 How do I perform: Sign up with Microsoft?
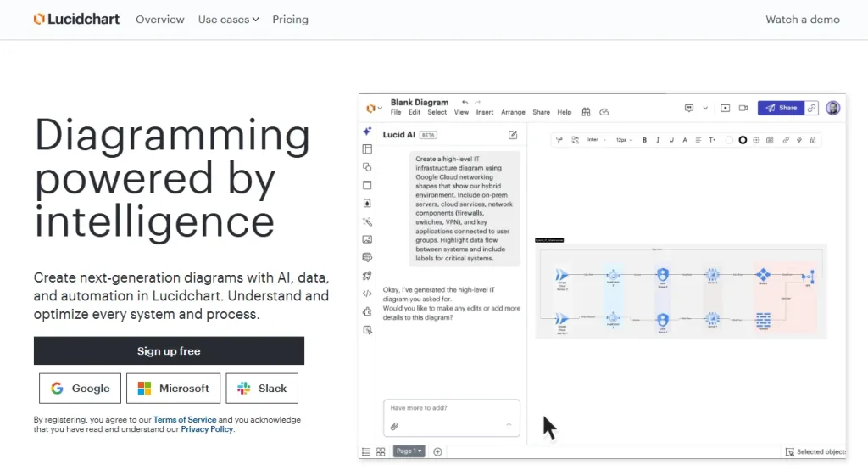point(173,389)
